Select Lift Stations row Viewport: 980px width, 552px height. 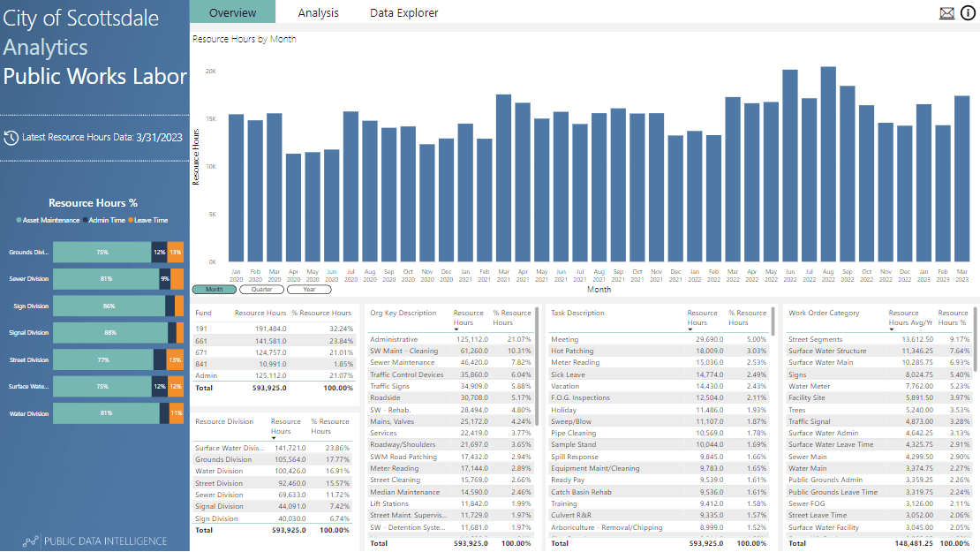pyautogui.click(x=450, y=503)
